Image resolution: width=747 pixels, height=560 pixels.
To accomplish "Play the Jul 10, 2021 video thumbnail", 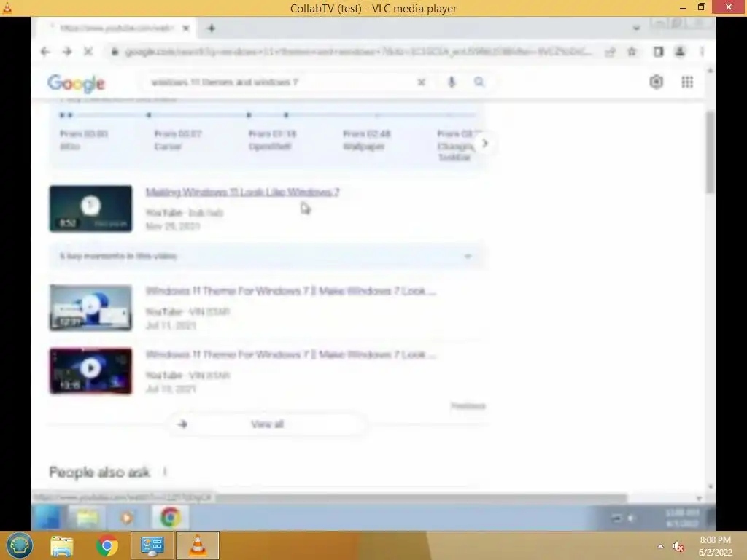I will [x=90, y=371].
